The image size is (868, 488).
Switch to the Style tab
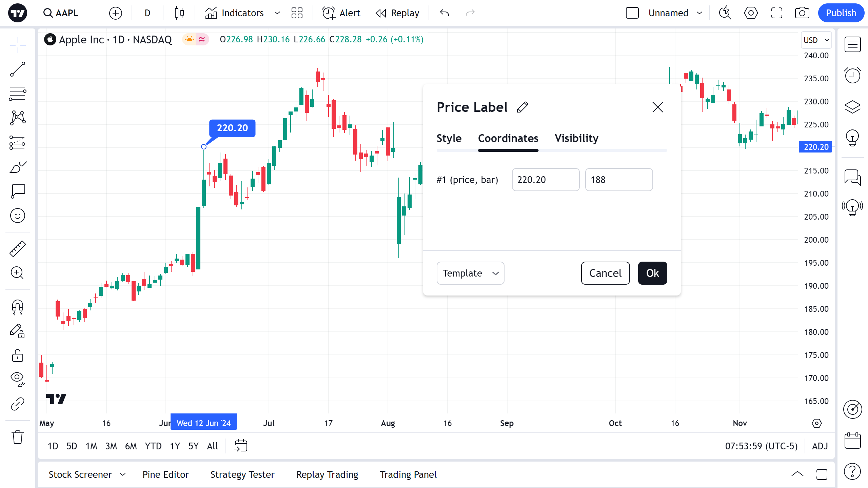pos(449,138)
